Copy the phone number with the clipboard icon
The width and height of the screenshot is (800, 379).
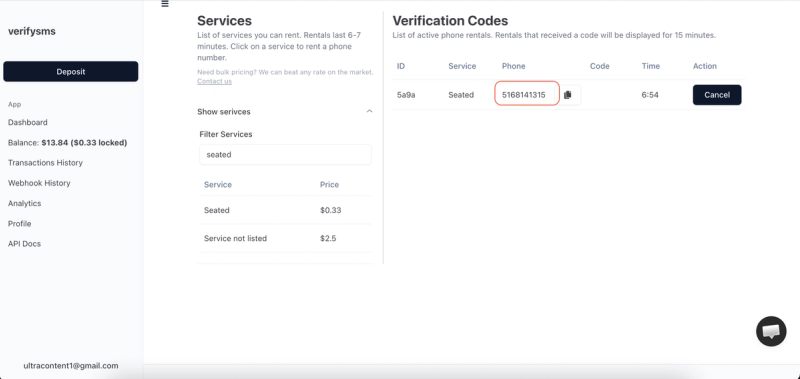coord(567,95)
